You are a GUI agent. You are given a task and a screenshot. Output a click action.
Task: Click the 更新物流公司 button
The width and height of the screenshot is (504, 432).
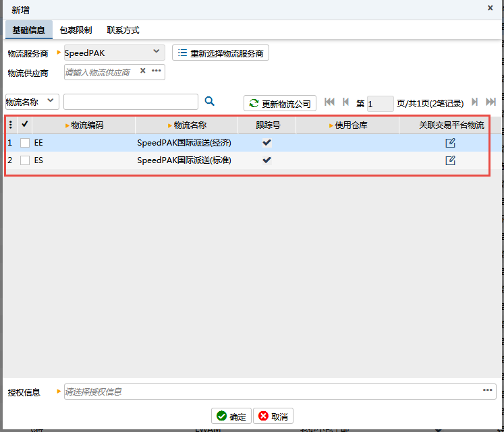(x=280, y=103)
